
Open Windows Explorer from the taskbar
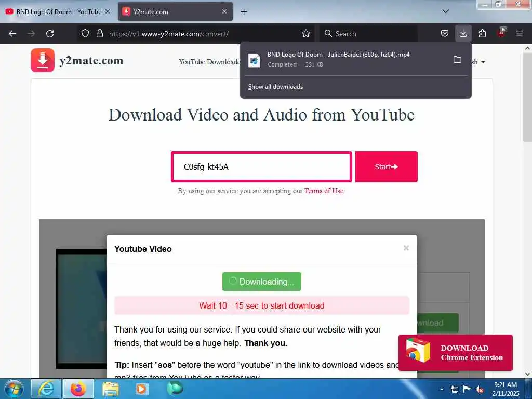111,389
